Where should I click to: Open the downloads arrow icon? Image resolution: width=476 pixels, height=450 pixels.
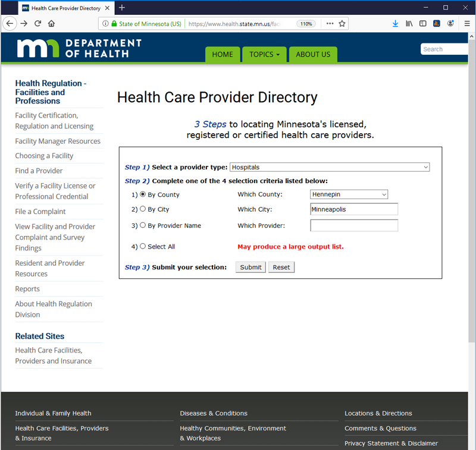click(395, 24)
